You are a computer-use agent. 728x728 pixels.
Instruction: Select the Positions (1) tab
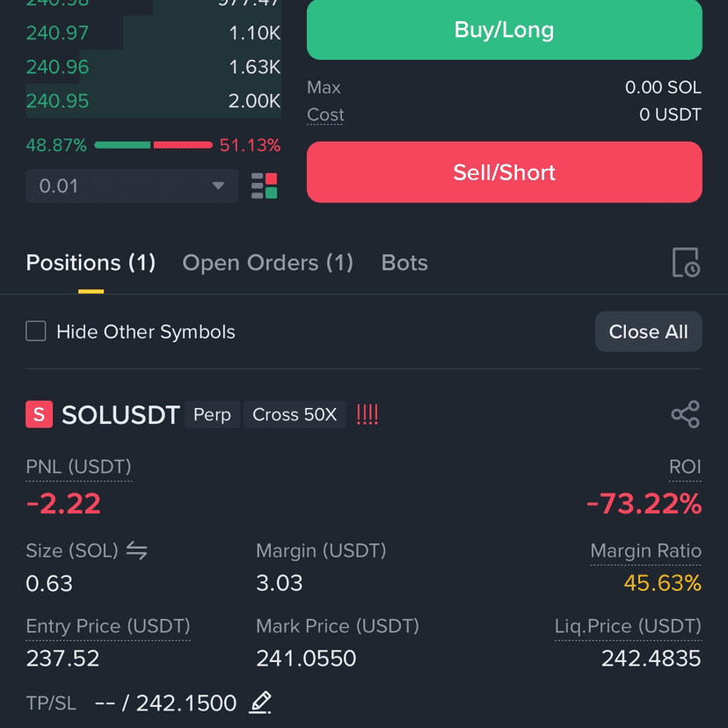91,263
